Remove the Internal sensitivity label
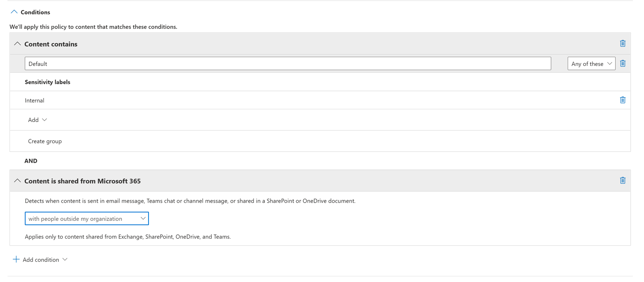The height and width of the screenshot is (282, 644). click(623, 100)
